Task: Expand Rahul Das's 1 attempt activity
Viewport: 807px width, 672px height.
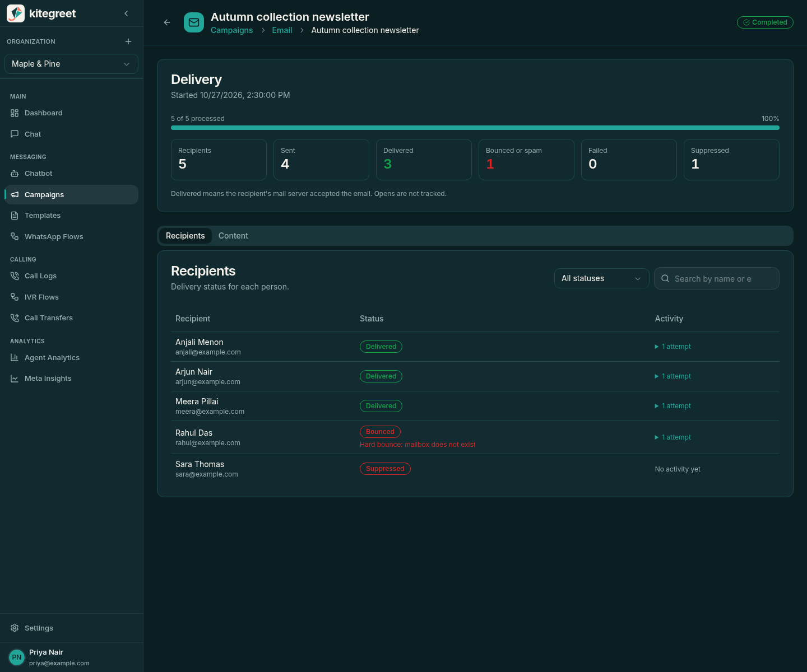Action: tap(673, 437)
